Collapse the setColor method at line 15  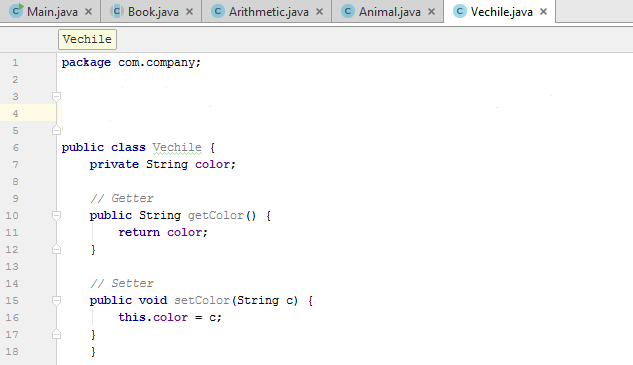point(57,300)
